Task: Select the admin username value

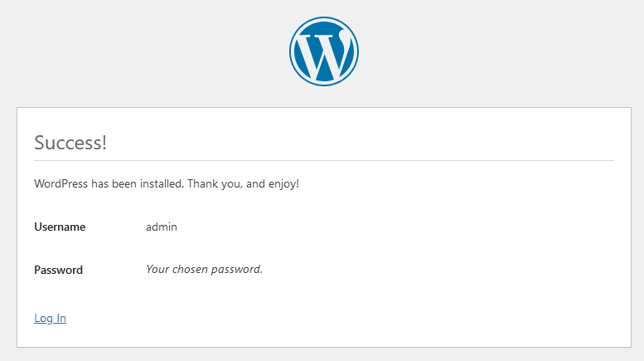Action: (162, 227)
